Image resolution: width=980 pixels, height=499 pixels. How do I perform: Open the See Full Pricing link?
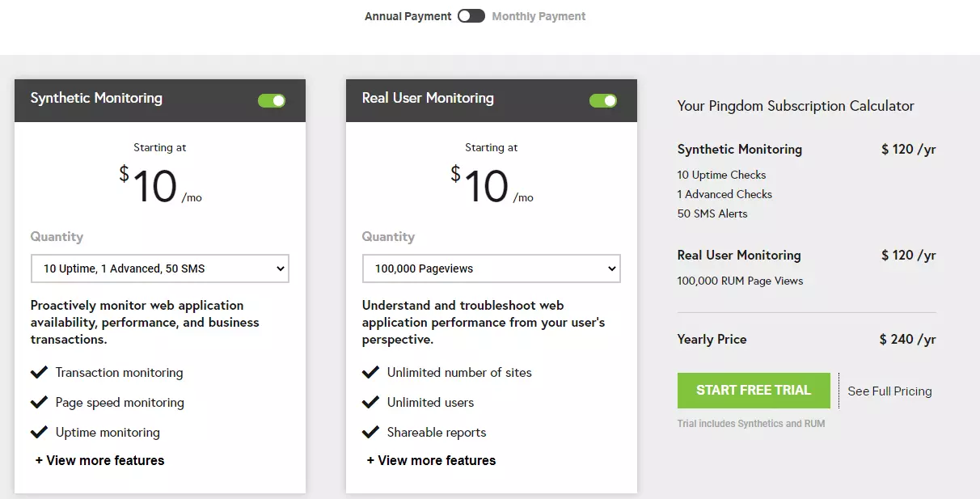[x=889, y=391]
